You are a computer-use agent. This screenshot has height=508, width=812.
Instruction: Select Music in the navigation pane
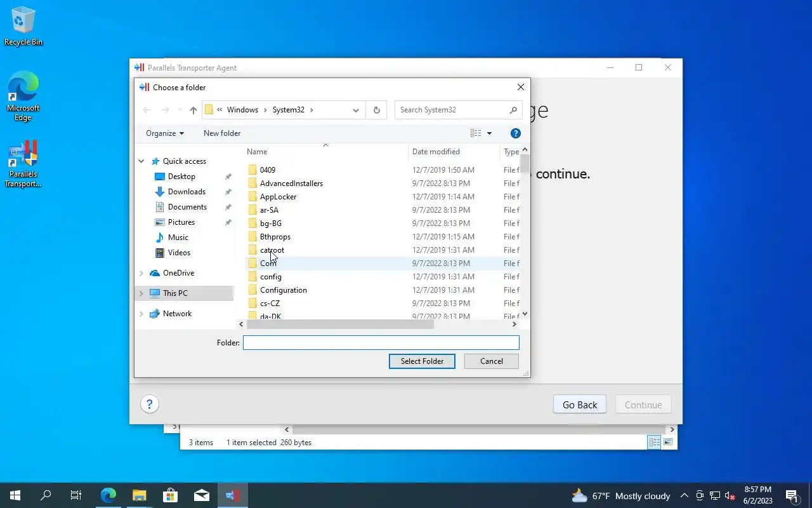point(178,237)
